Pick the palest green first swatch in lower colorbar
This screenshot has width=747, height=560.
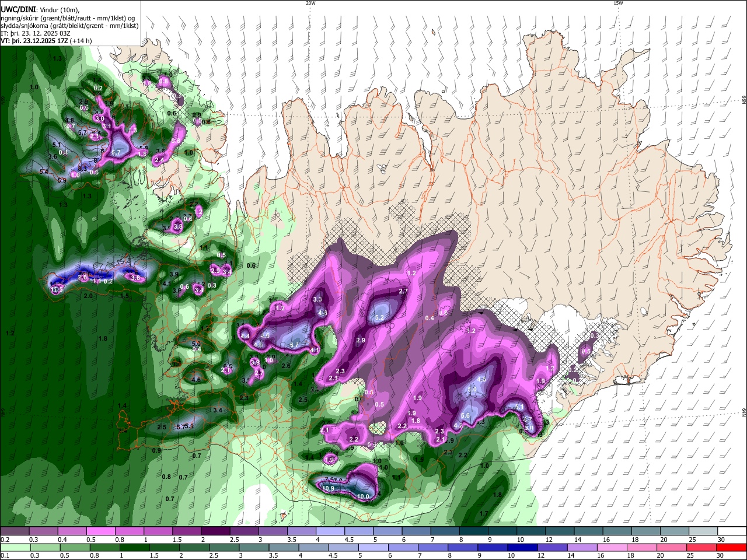[15, 547]
